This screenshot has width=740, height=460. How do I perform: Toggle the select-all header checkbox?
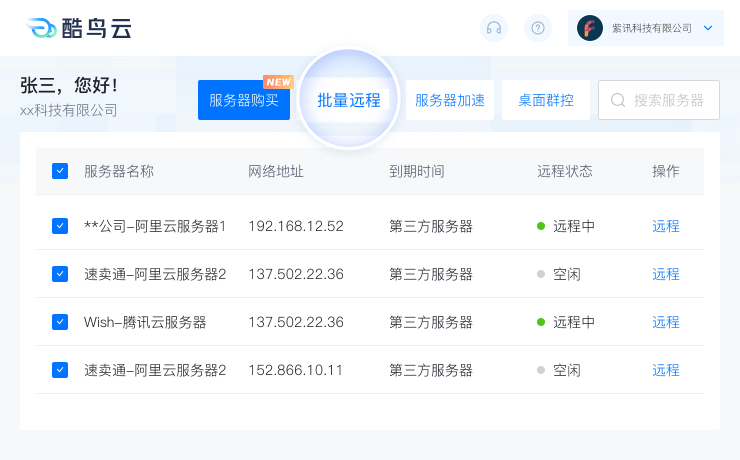[60, 171]
